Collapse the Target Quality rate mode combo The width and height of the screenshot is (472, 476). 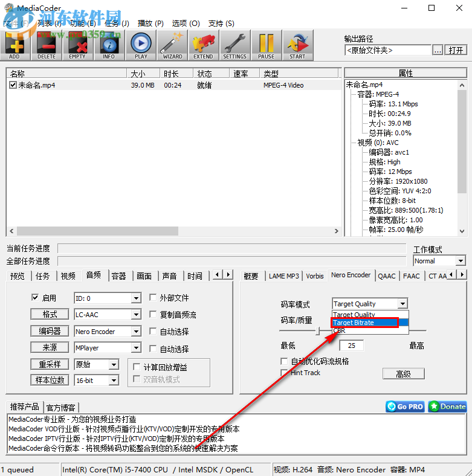[402, 304]
